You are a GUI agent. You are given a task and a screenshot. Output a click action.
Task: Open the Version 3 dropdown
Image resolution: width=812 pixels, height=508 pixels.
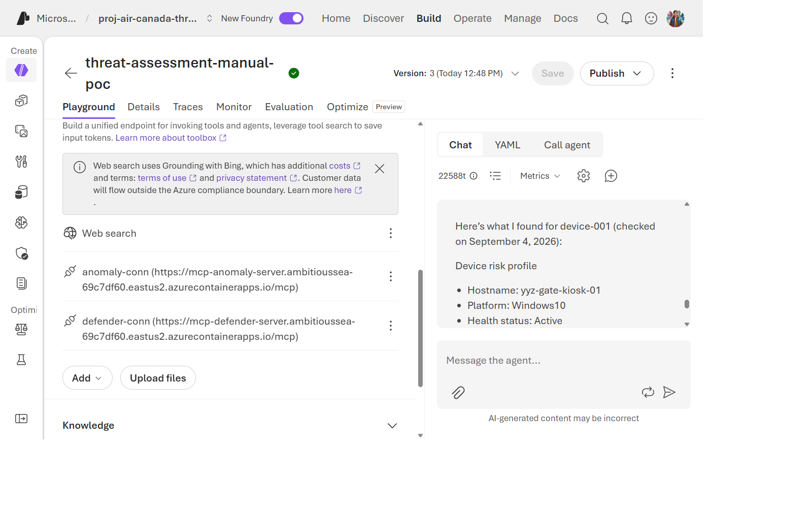(x=456, y=73)
